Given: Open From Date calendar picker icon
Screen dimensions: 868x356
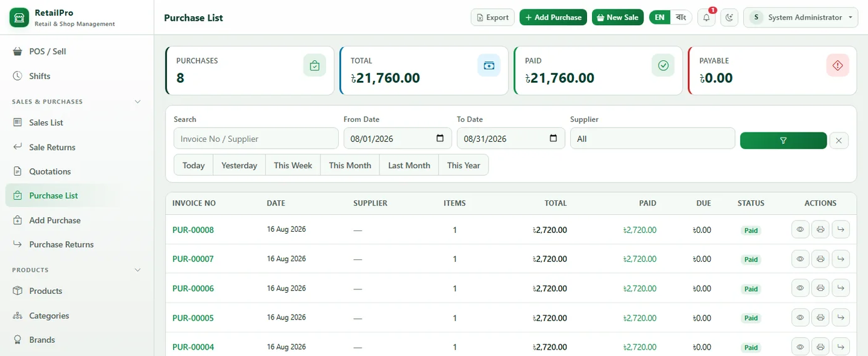Looking at the screenshot, I should (x=440, y=139).
